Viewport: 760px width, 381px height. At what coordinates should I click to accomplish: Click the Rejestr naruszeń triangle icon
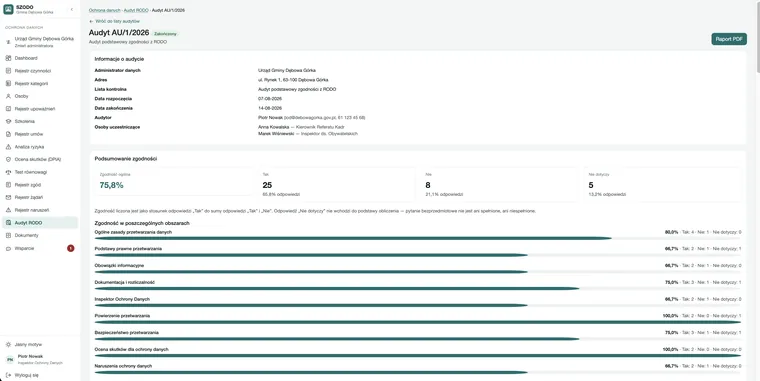click(x=8, y=210)
